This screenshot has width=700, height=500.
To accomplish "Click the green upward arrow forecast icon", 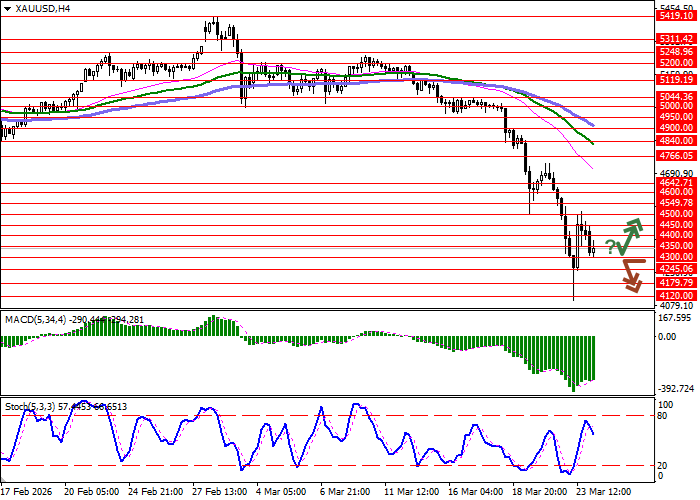I will pyautogui.click(x=631, y=236).
